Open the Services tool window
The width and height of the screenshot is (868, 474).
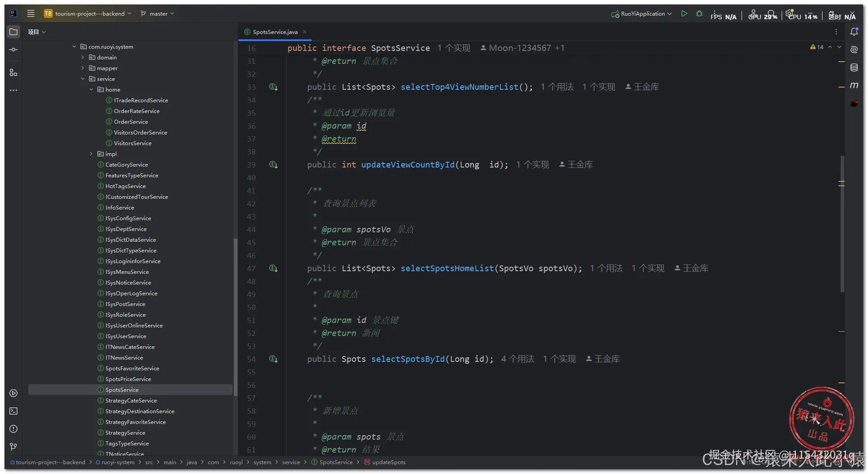coord(13,393)
